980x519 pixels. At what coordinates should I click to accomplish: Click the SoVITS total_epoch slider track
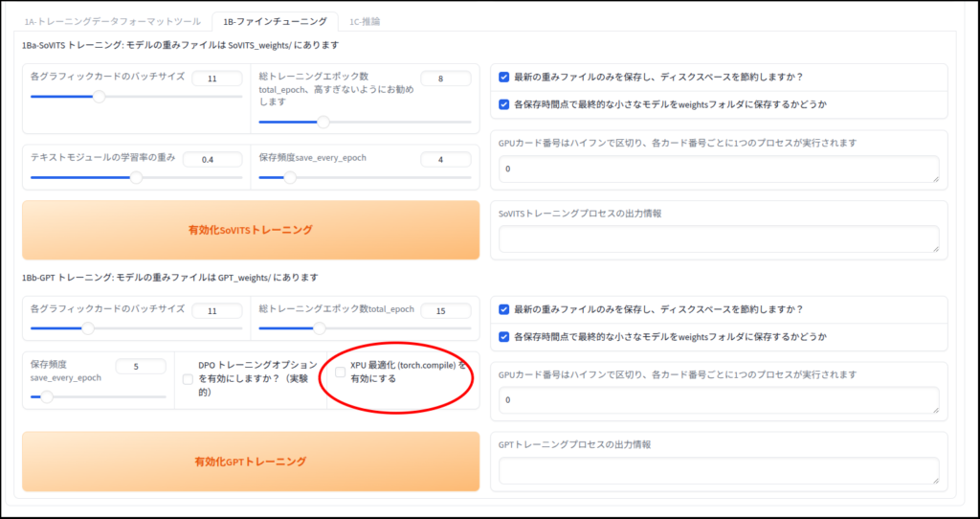[x=365, y=122]
